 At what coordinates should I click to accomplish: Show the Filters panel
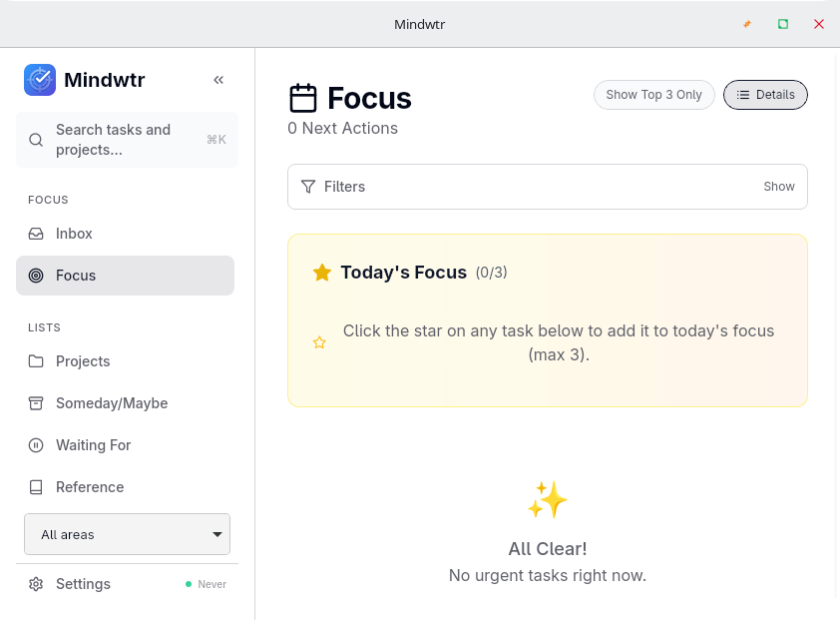point(778,186)
